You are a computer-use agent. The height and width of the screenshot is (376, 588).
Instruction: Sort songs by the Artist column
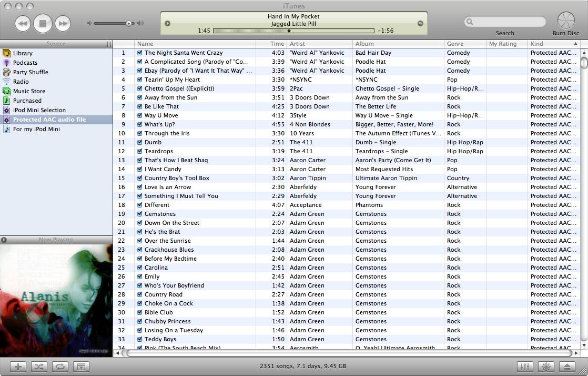320,44
